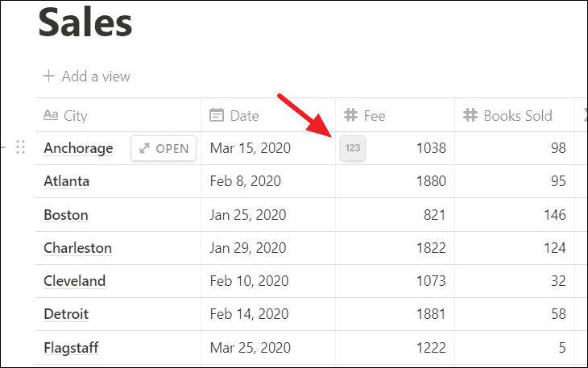The width and height of the screenshot is (588, 368).
Task: Open the Flagstaff page link
Action: (71, 348)
